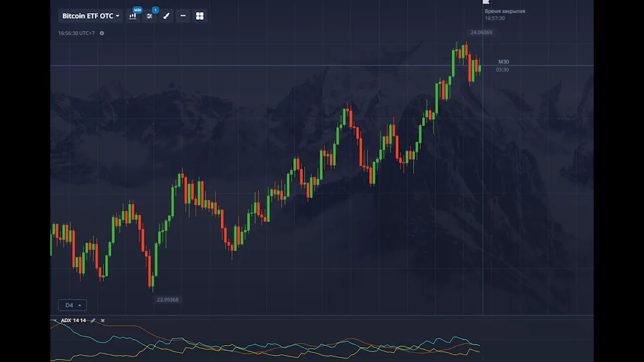Open the Bitcoin ETF OTC asset dropdown
The image size is (644, 362).
point(91,16)
